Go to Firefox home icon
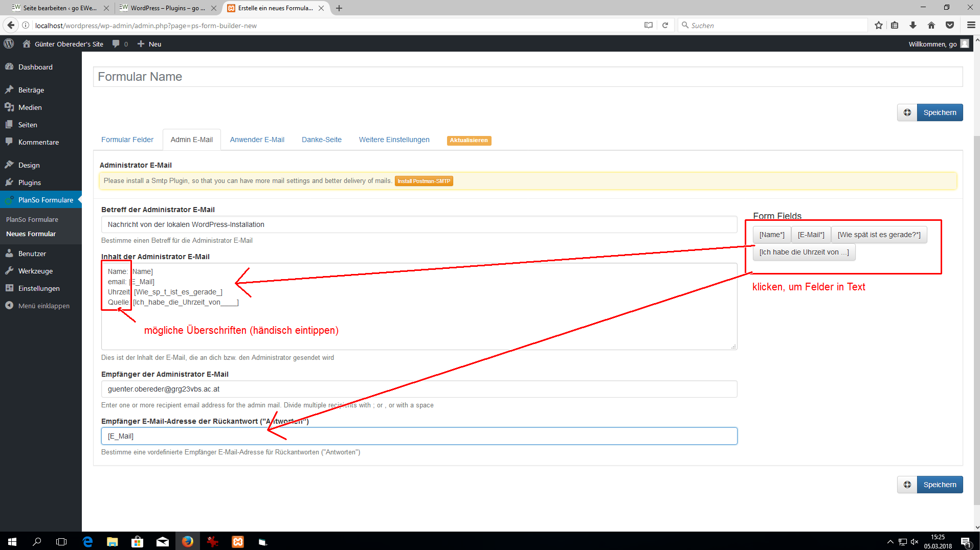980x550 pixels. (931, 25)
